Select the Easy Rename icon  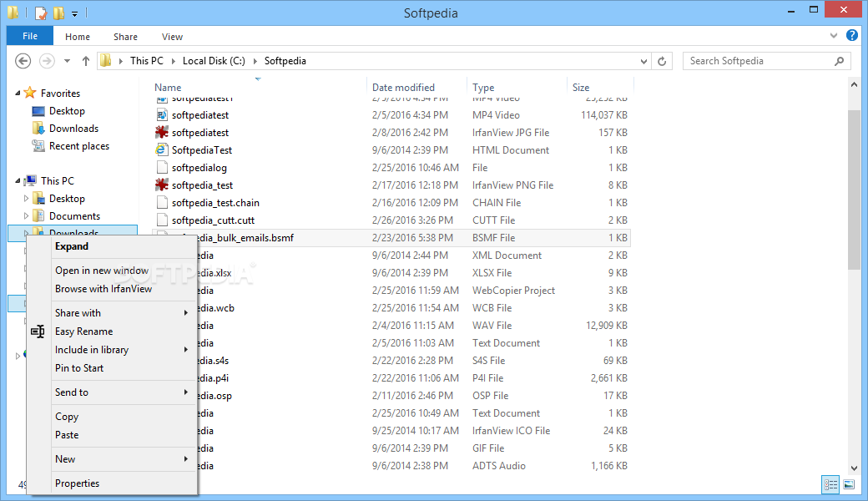tap(38, 331)
